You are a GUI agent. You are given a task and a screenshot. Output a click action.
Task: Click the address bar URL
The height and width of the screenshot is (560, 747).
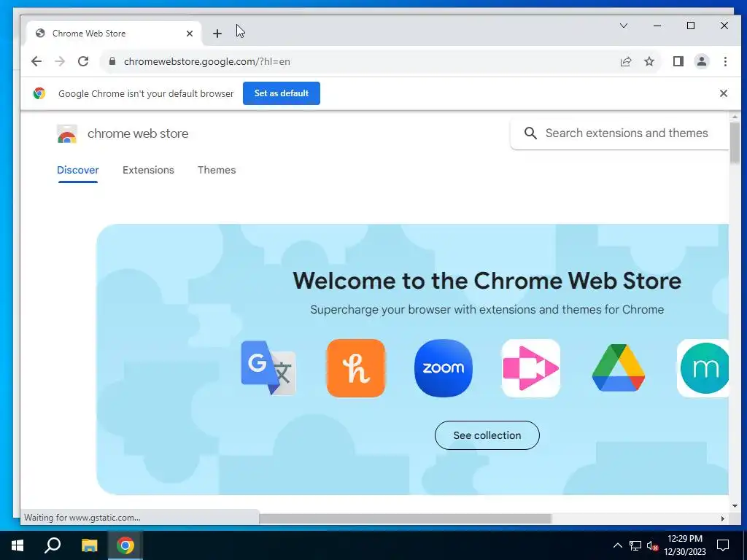pyautogui.click(x=206, y=61)
